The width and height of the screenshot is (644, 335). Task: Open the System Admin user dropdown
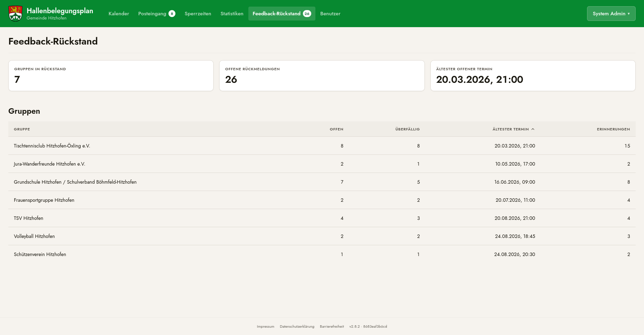click(x=611, y=14)
